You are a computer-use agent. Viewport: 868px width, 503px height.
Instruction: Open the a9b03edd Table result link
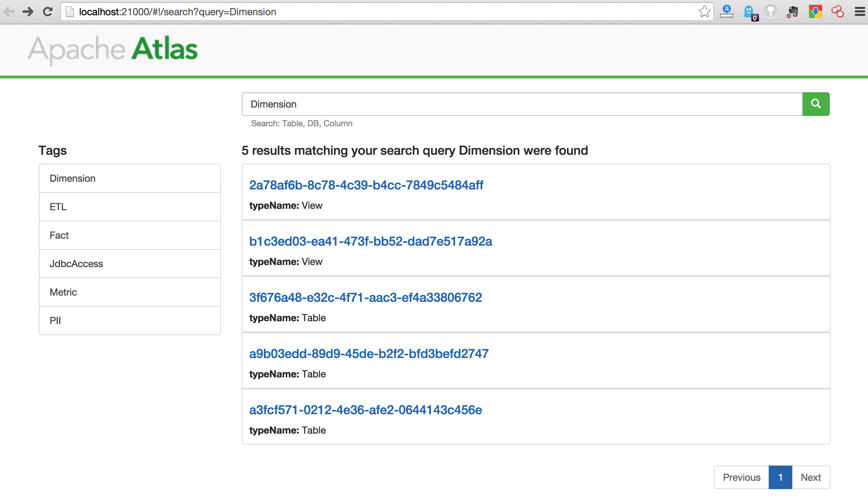point(369,354)
